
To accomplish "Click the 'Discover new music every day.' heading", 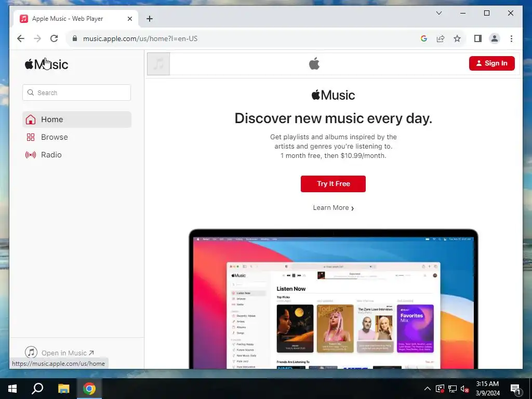I will click(x=333, y=118).
